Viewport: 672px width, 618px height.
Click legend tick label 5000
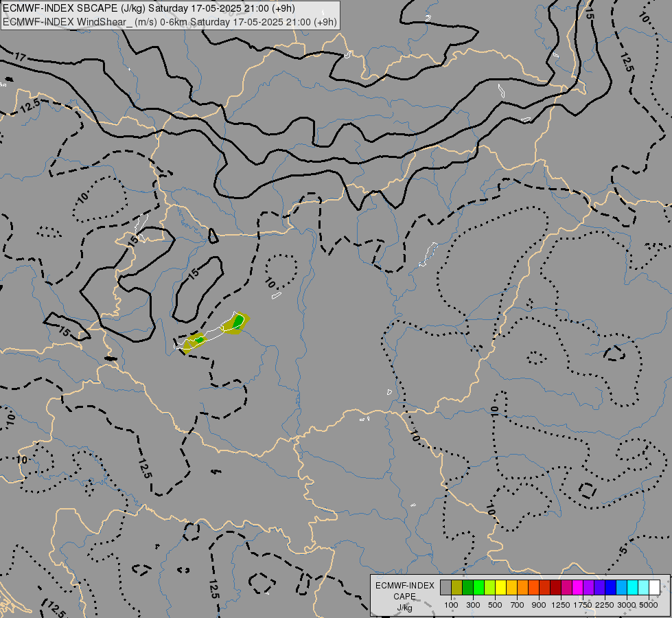[x=649, y=605]
